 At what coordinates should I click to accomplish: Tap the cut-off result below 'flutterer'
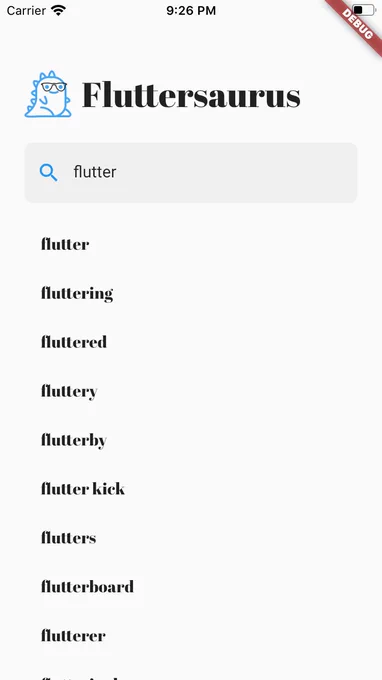click(x=80, y=677)
